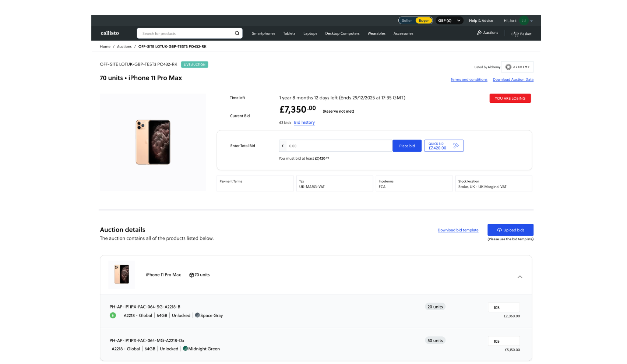Click Download Auction Data link

point(513,79)
